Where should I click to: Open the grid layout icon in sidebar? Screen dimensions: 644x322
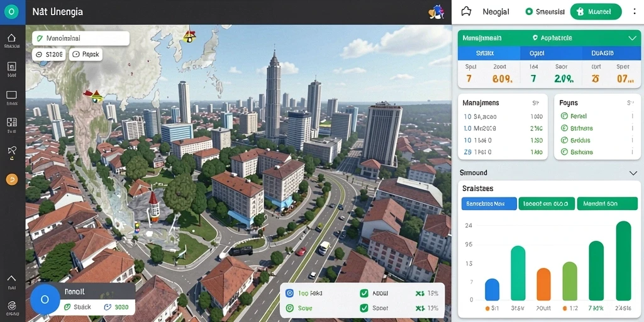(12, 123)
